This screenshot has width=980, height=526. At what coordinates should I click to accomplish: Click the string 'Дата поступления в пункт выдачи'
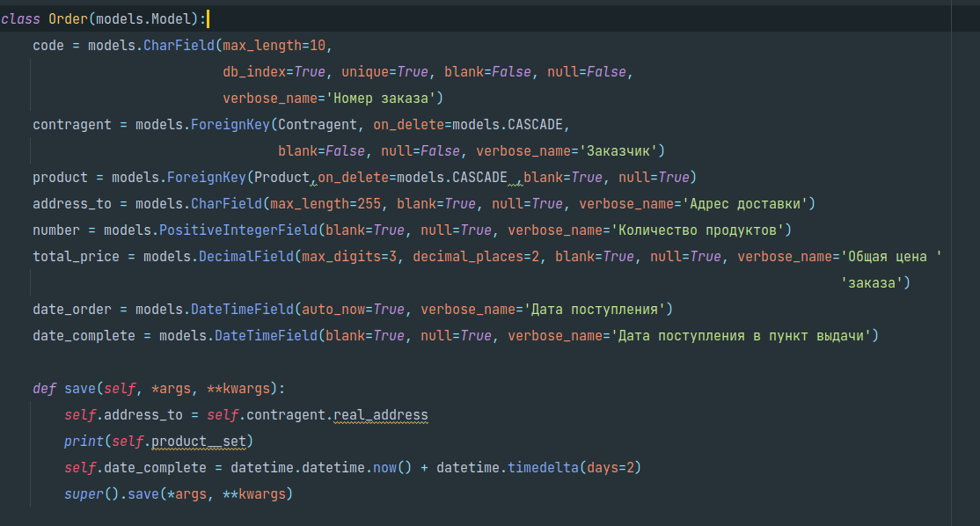point(742,335)
